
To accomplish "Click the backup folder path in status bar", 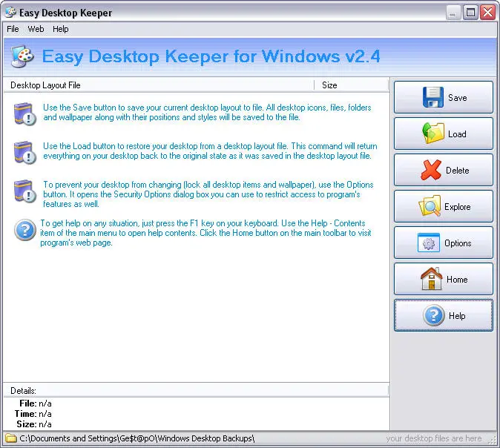I will click(137, 438).
